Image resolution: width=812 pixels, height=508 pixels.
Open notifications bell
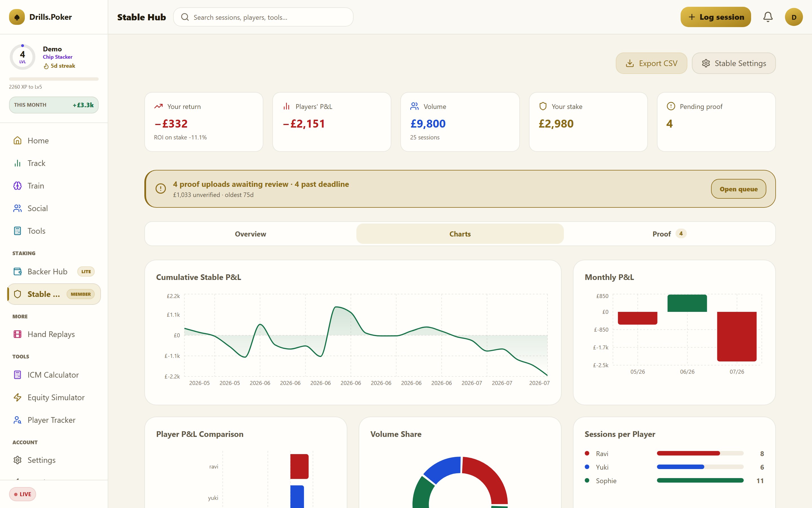coord(768,17)
